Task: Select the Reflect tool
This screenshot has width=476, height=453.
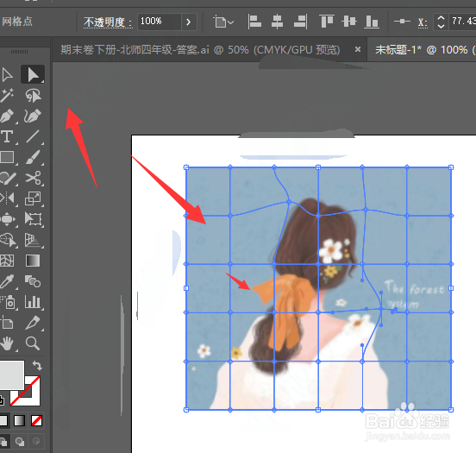Action: 7,198
